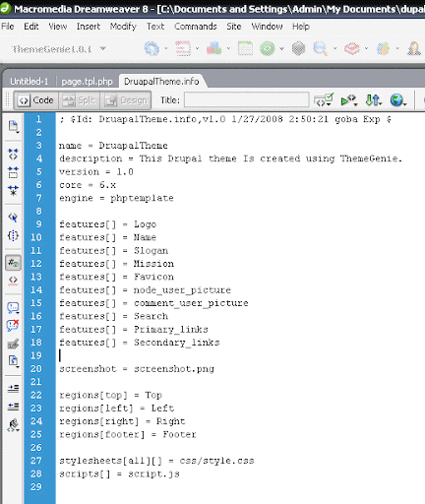Image resolution: width=425 pixels, height=504 pixels.
Task: Click the green circular icon in insert bar
Action: pyautogui.click(x=268, y=48)
